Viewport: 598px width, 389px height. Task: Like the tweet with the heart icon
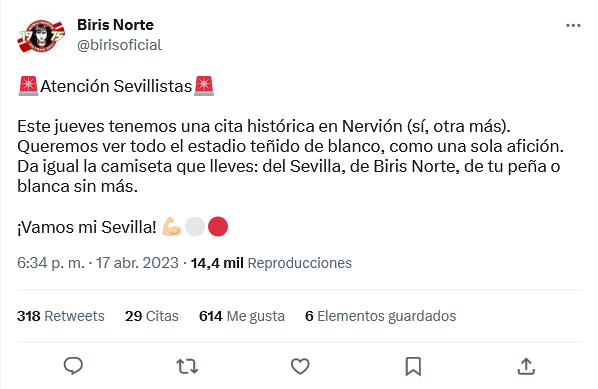(x=300, y=366)
